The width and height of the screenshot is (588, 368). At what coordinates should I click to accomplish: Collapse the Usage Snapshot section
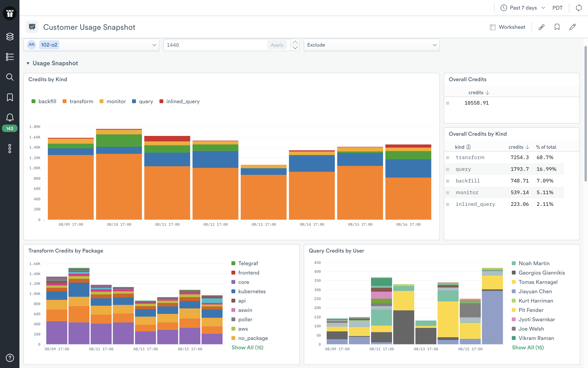(x=28, y=63)
